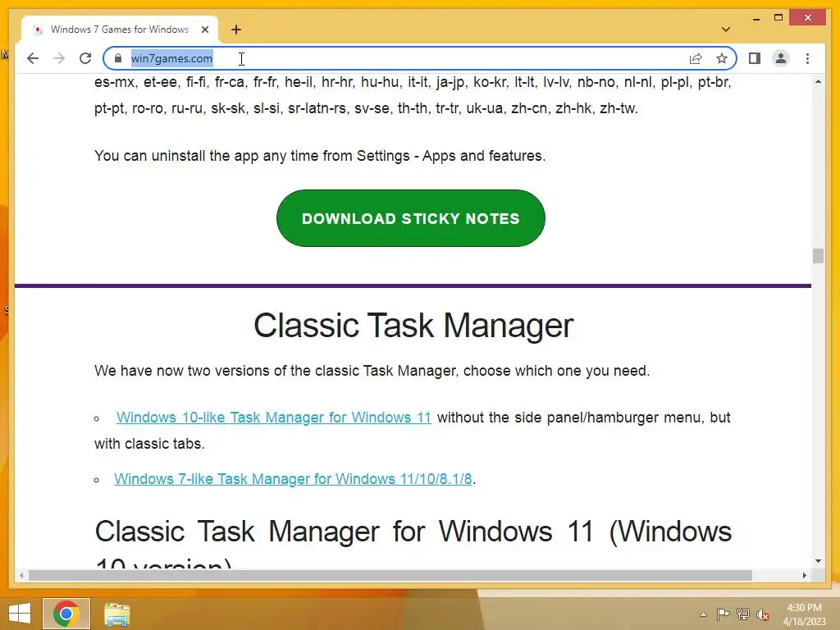Open a new tab
The width and height of the screenshot is (840, 630).
pyautogui.click(x=236, y=30)
